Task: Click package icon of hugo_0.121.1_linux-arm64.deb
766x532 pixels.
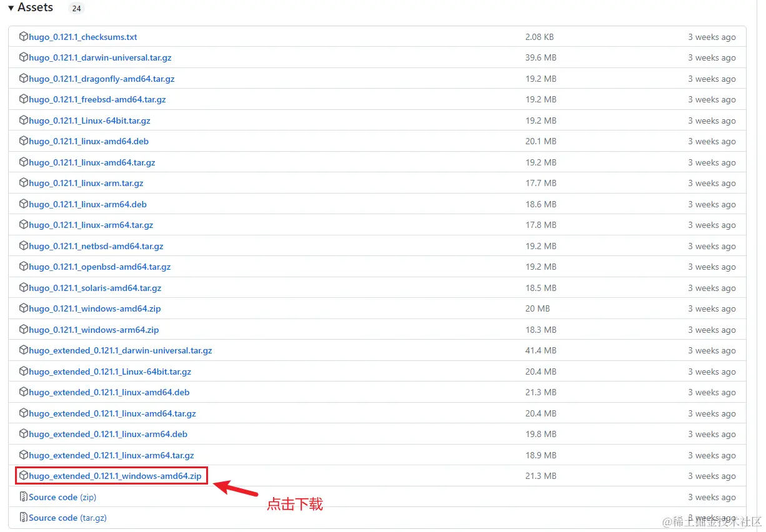Action: (24, 204)
